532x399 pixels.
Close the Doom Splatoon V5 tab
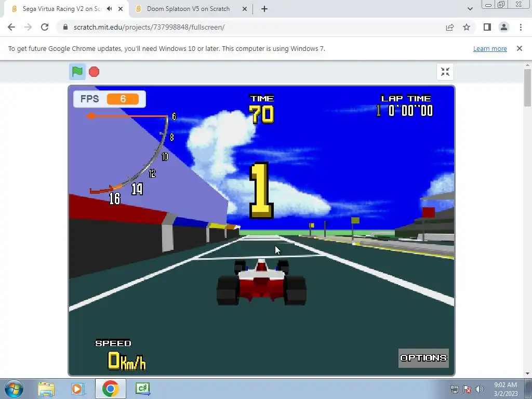click(x=245, y=9)
